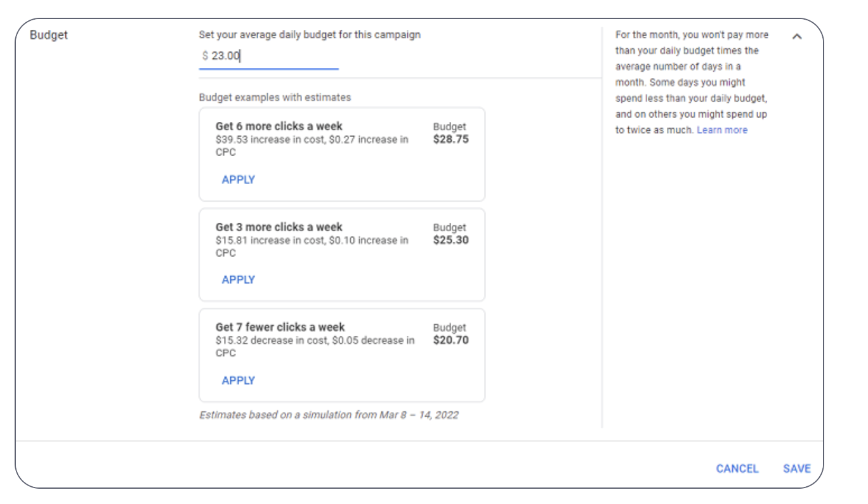Click the dollar sign in budget field
The image size is (868, 504).
tap(205, 56)
